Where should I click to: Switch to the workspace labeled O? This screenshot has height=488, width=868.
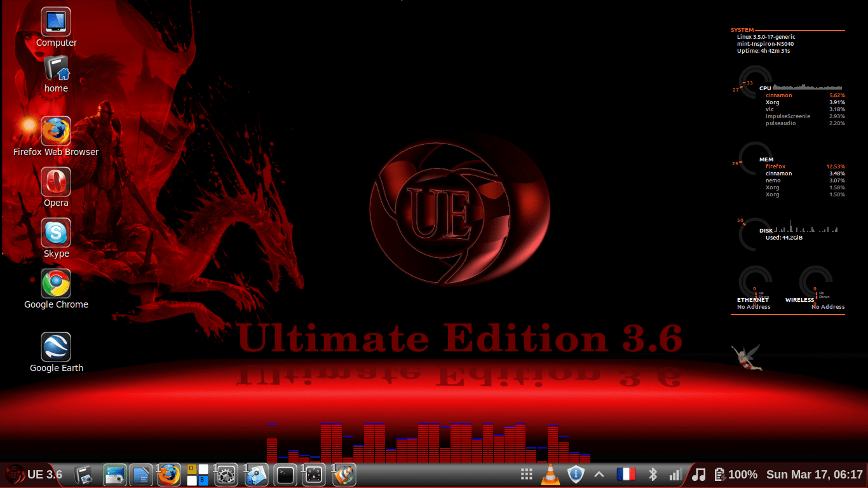tap(191, 469)
